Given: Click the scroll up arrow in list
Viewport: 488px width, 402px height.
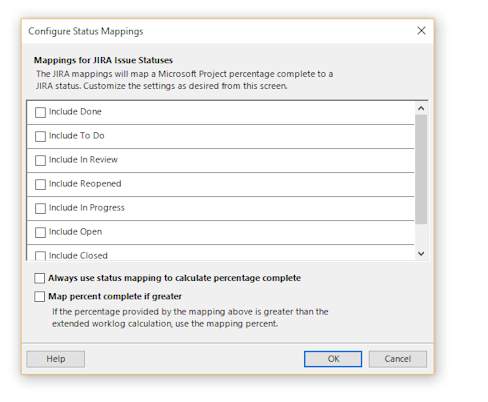Looking at the screenshot, I should 421,108.
